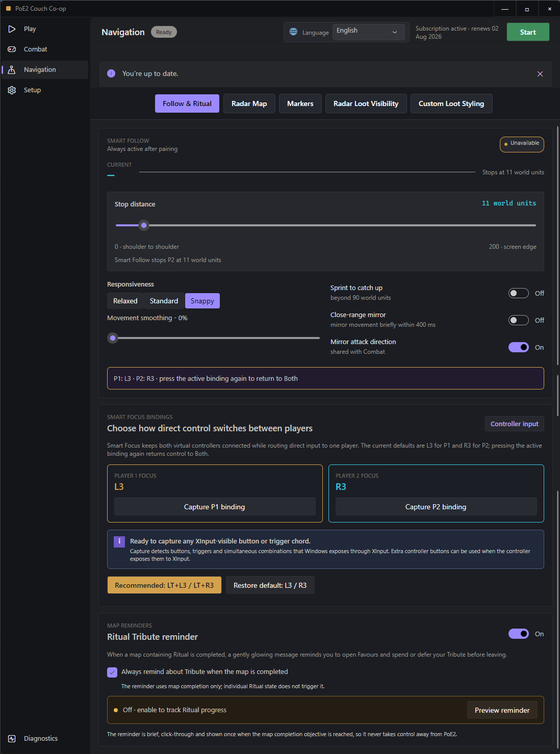Maximize the PoE2 Couch Co-op window
The image size is (560, 754).
click(527, 9)
